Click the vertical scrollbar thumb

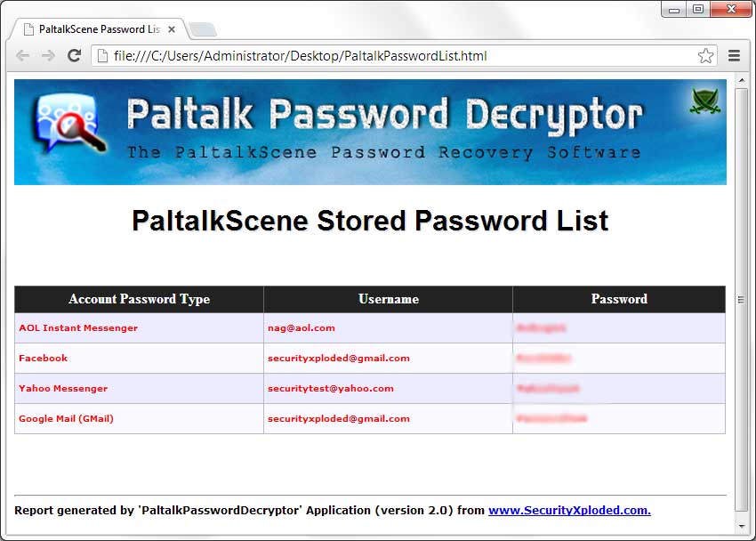[742, 300]
